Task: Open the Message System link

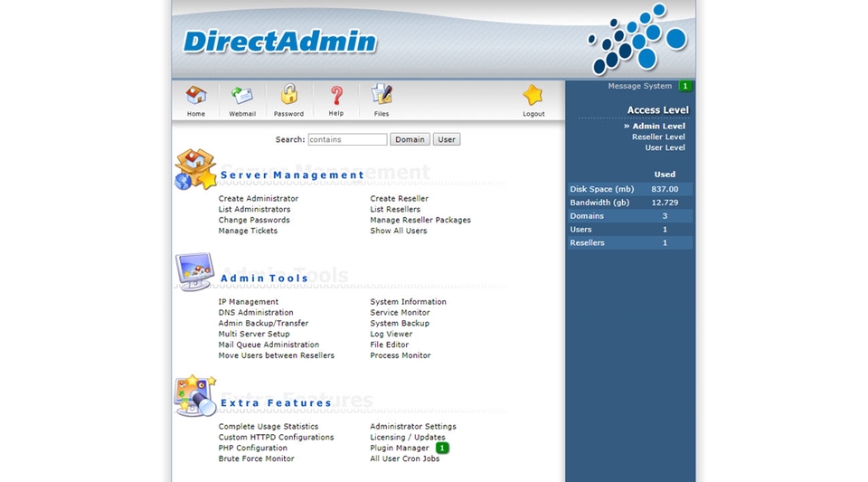Action: (639, 86)
